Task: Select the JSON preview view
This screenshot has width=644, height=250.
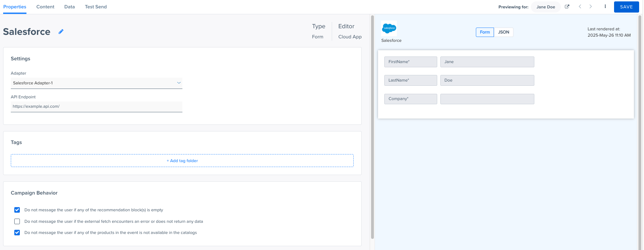Action: (x=503, y=32)
